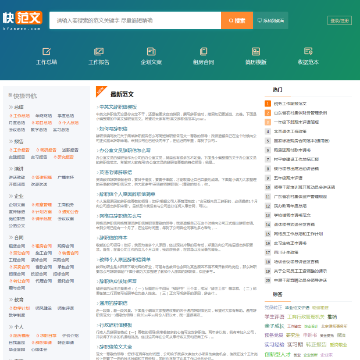Click the 快范文 site logo

tap(22, 20)
